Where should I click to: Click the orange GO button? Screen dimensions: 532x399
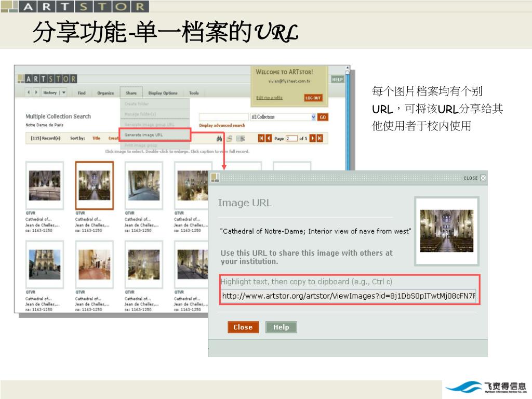pyautogui.click(x=323, y=117)
